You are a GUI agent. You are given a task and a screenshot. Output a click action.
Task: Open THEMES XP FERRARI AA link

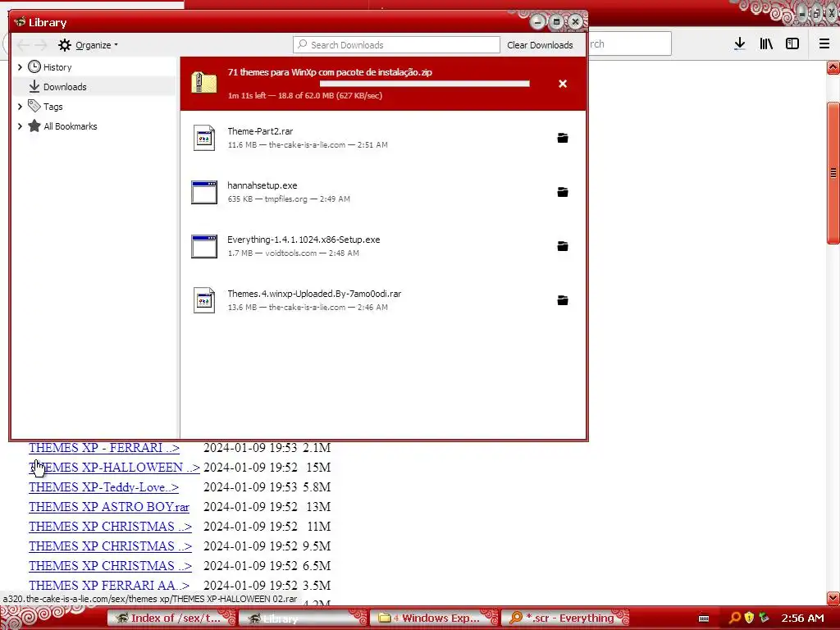click(x=109, y=586)
